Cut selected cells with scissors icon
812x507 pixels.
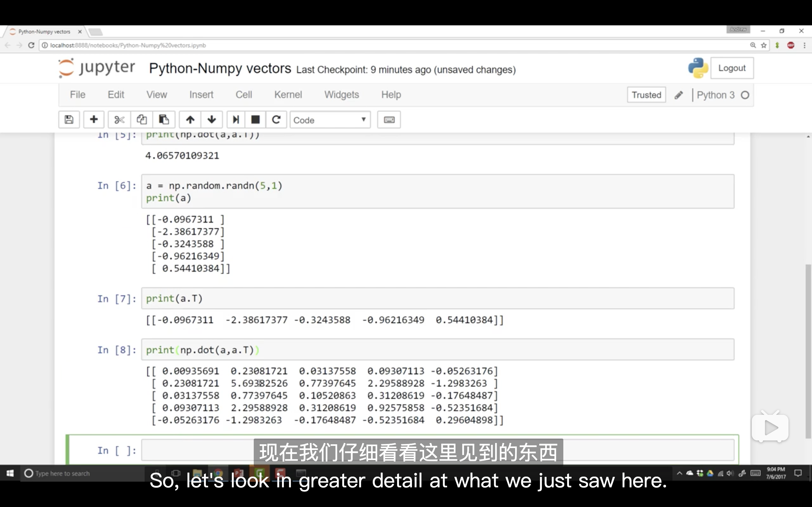(119, 120)
